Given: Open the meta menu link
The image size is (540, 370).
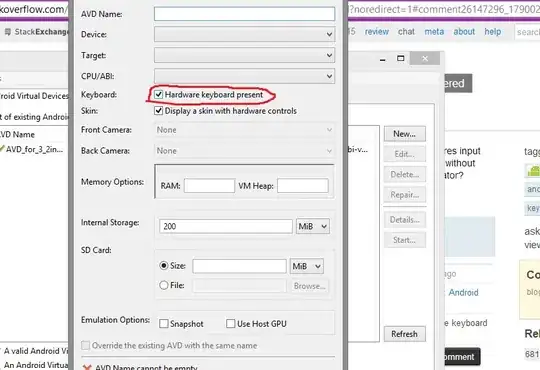Looking at the screenshot, I should [x=434, y=32].
